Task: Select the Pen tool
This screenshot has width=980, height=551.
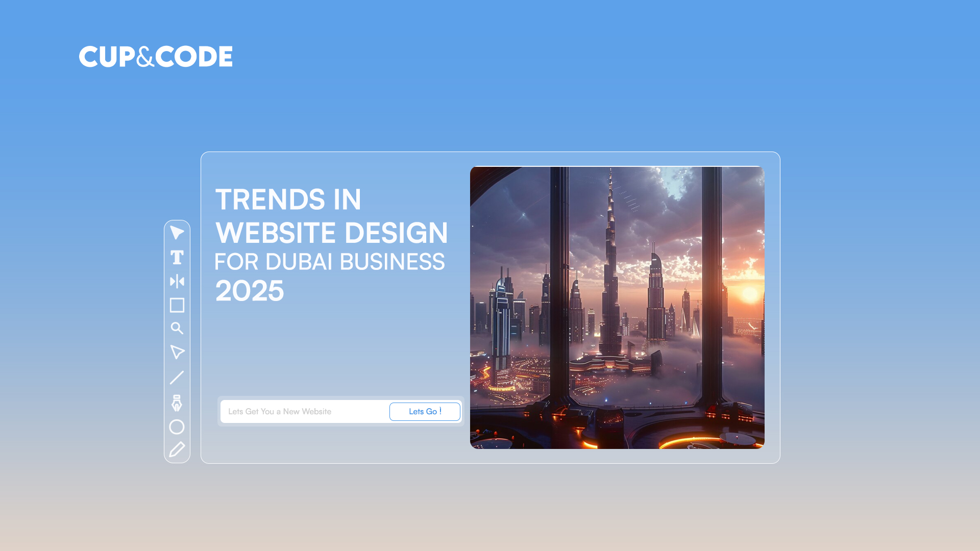Action: (177, 404)
